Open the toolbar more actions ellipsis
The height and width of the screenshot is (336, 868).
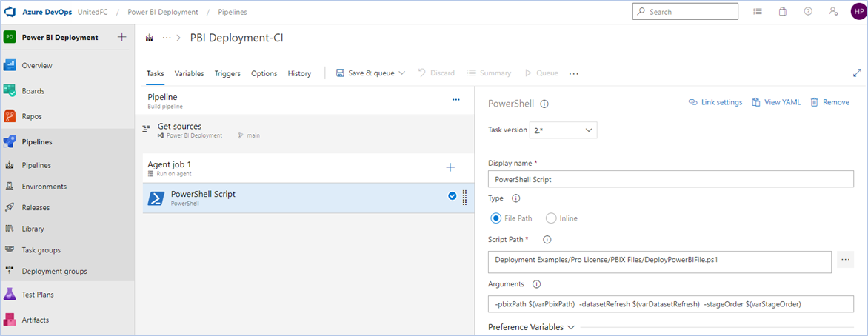click(574, 73)
